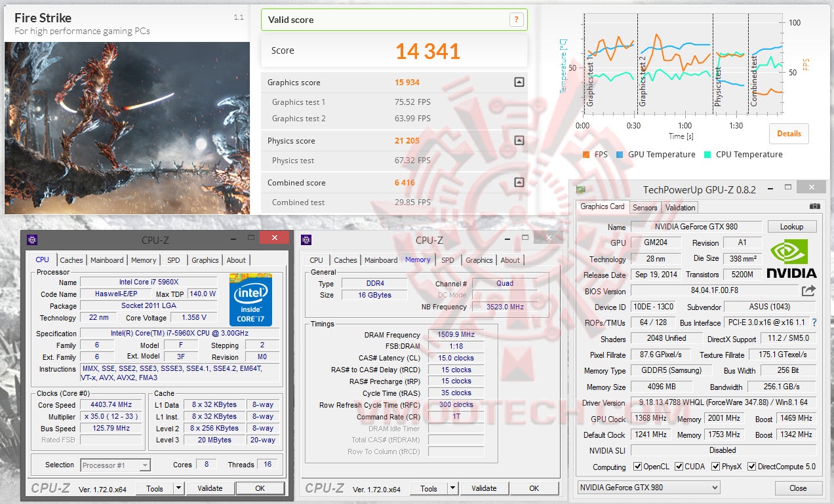
Task: Click the FPS orange legend swatch
Action: 586,155
